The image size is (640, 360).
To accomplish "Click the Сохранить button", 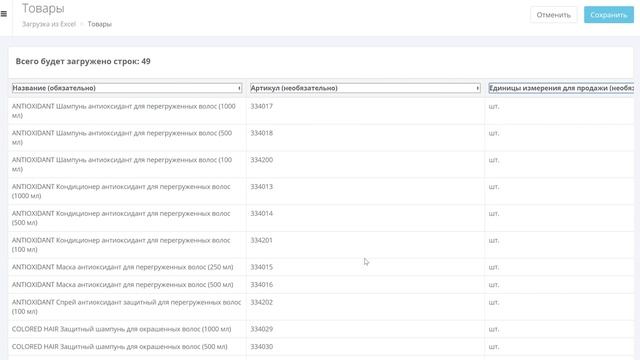I will point(609,15).
